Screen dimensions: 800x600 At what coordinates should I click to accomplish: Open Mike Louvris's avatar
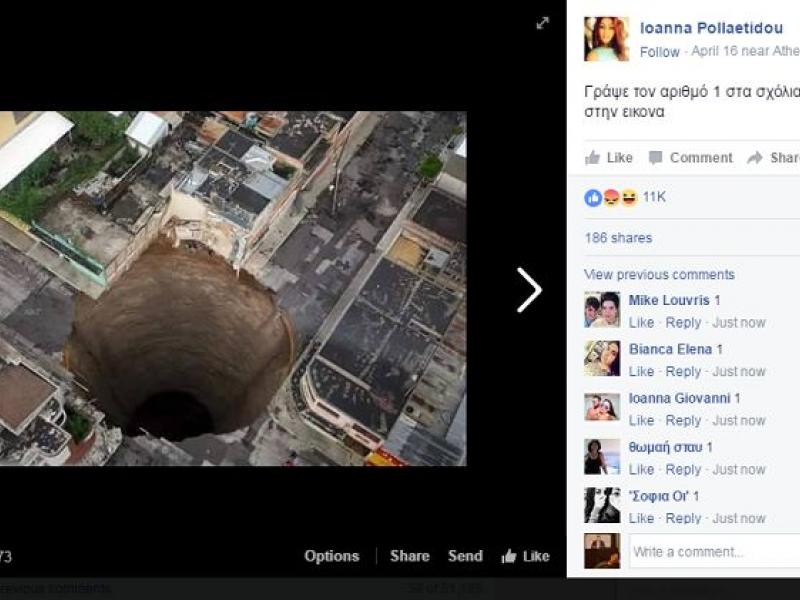coord(602,310)
